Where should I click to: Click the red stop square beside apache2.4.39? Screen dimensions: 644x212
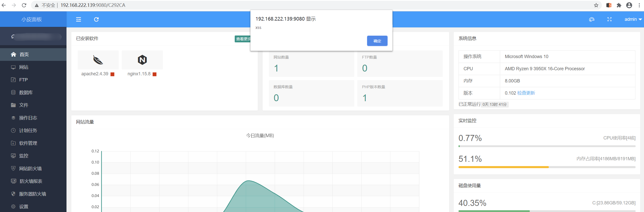[112, 74]
